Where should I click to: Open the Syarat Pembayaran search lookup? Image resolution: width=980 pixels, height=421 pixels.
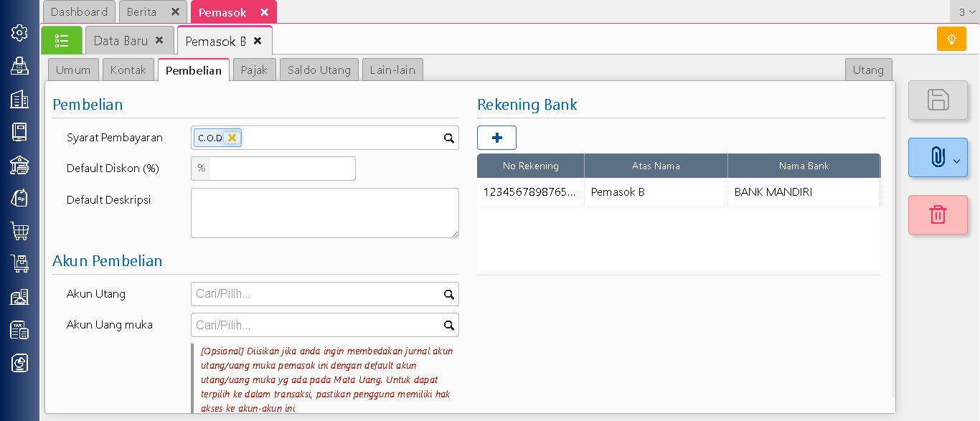[448, 138]
